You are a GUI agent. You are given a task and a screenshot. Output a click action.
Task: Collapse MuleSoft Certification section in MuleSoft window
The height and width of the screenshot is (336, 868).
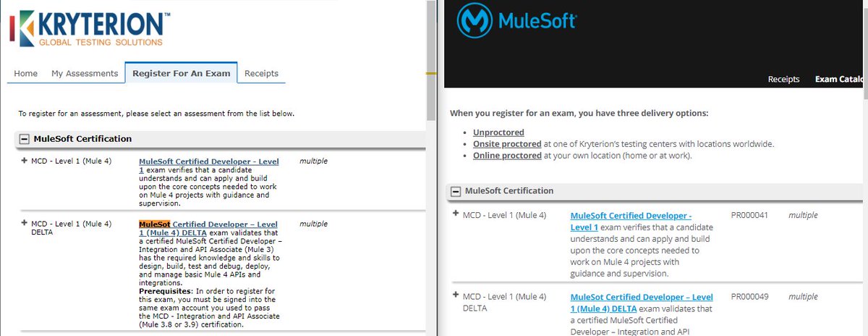(456, 191)
